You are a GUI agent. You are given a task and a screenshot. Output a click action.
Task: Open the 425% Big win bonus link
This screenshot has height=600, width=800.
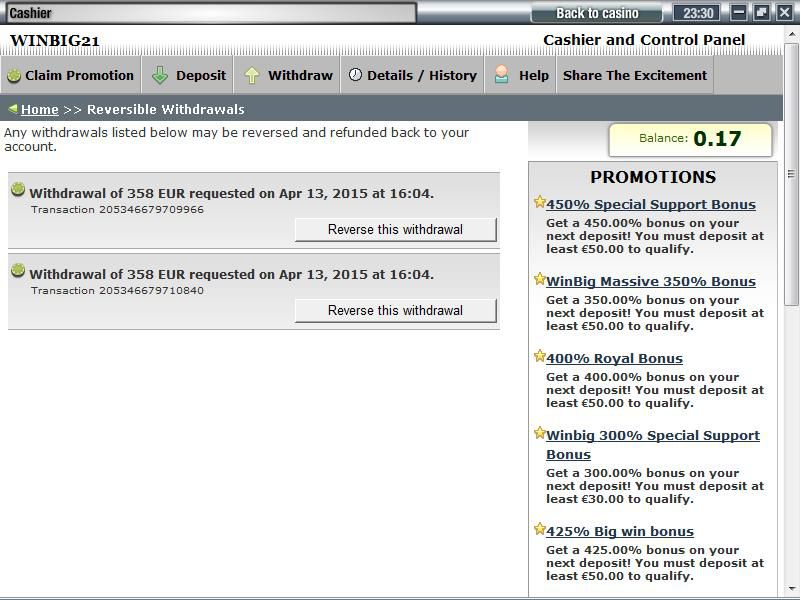pyautogui.click(x=620, y=532)
